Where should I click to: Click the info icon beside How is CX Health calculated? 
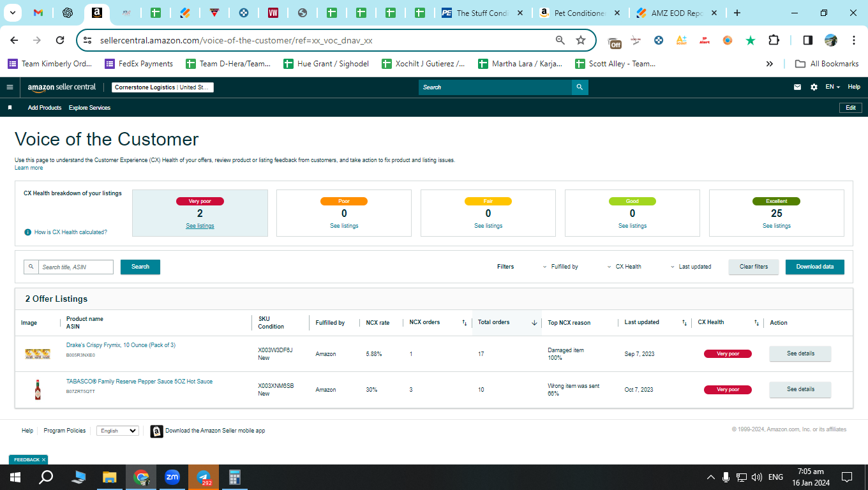pos(27,232)
